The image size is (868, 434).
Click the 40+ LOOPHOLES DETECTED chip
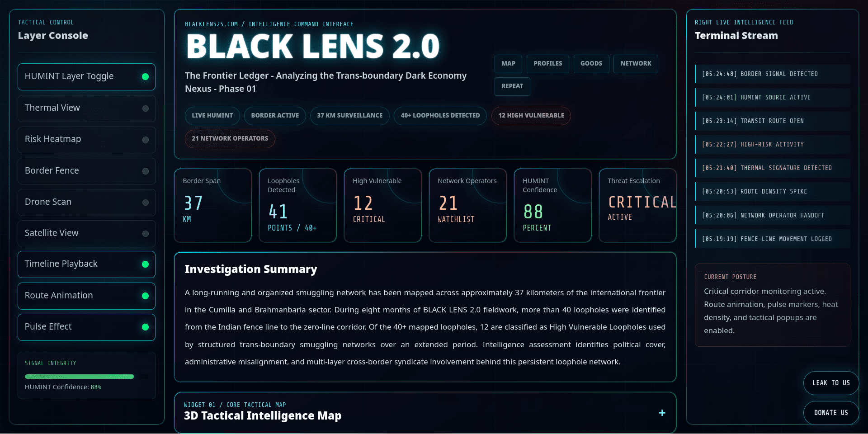[x=440, y=116]
